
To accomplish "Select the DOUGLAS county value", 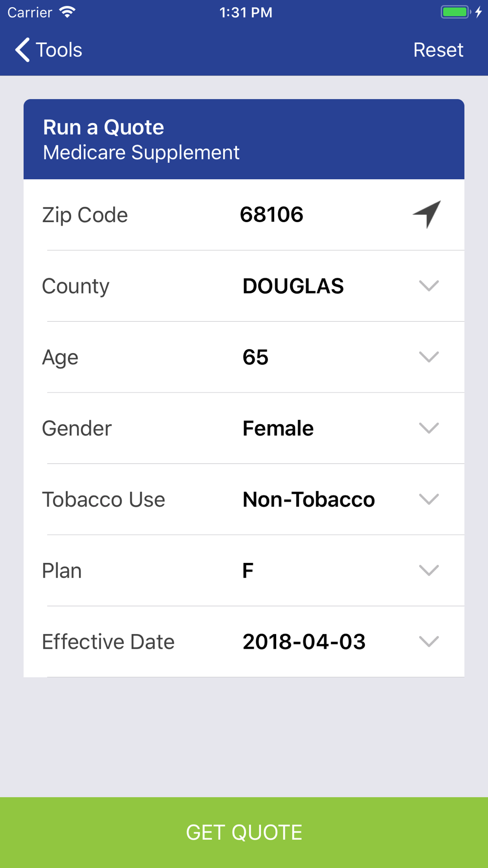I will [x=293, y=286].
